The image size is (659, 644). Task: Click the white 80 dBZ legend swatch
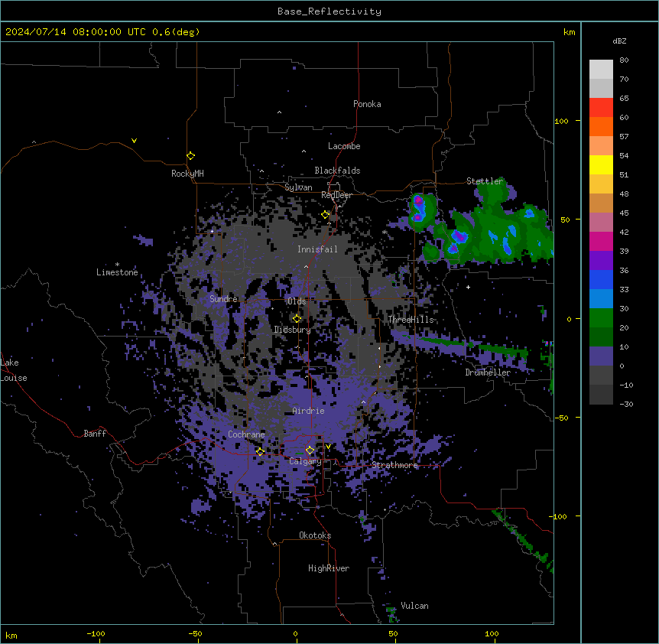(601, 70)
